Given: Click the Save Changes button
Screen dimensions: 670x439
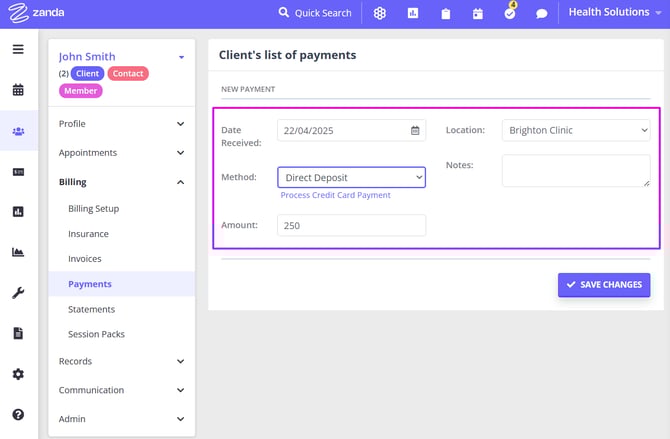Looking at the screenshot, I should click(603, 285).
